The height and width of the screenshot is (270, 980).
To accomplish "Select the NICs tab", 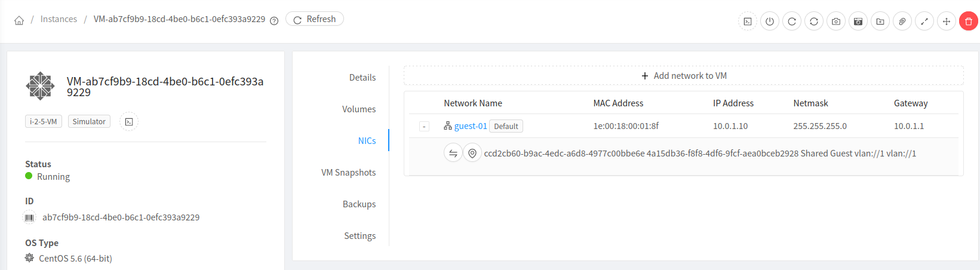I will click(367, 141).
